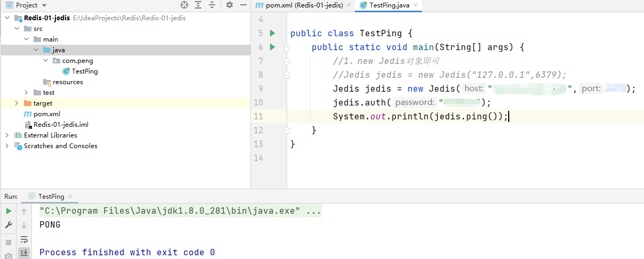
Task: Collapse the com.peng package
Action: pos(45,60)
